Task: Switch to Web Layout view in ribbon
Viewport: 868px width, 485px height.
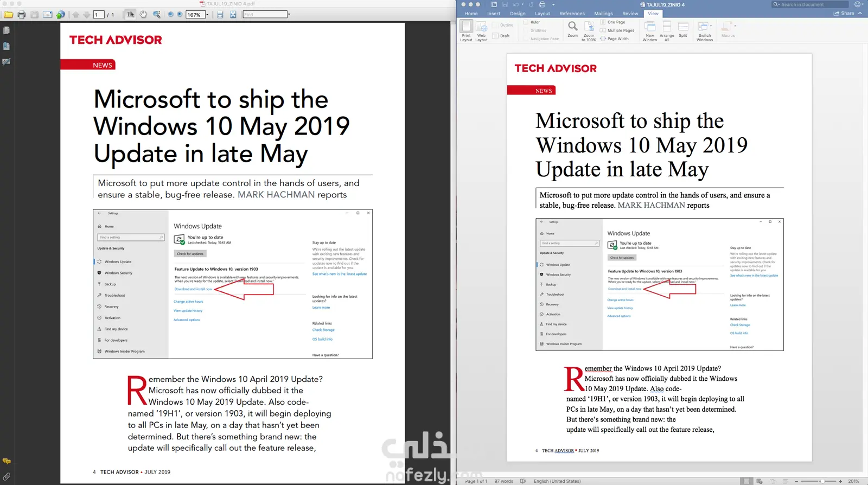Action: [x=481, y=30]
